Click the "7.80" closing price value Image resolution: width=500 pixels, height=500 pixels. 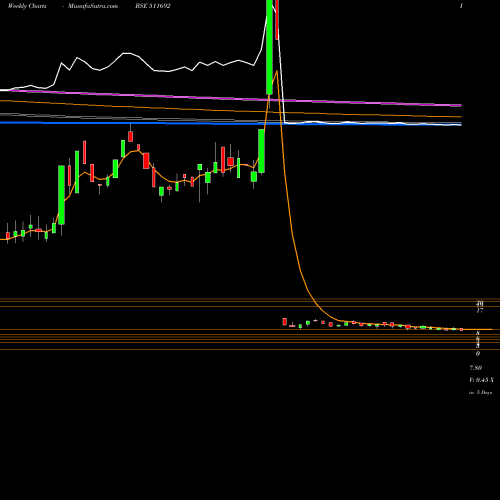point(476,368)
